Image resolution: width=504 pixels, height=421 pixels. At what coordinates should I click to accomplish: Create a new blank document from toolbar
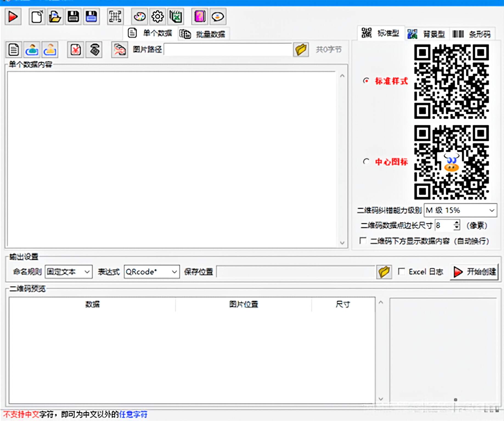coord(37,17)
